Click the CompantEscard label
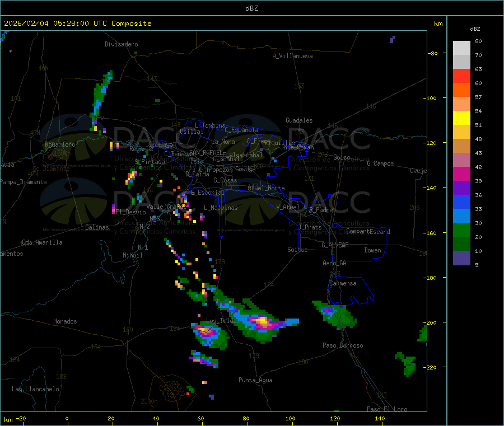 pyautogui.click(x=368, y=232)
